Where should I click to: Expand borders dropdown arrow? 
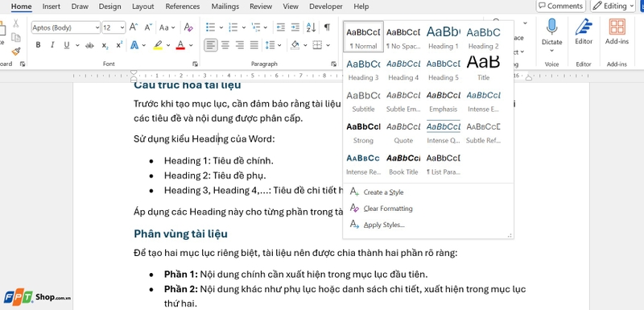[328, 45]
